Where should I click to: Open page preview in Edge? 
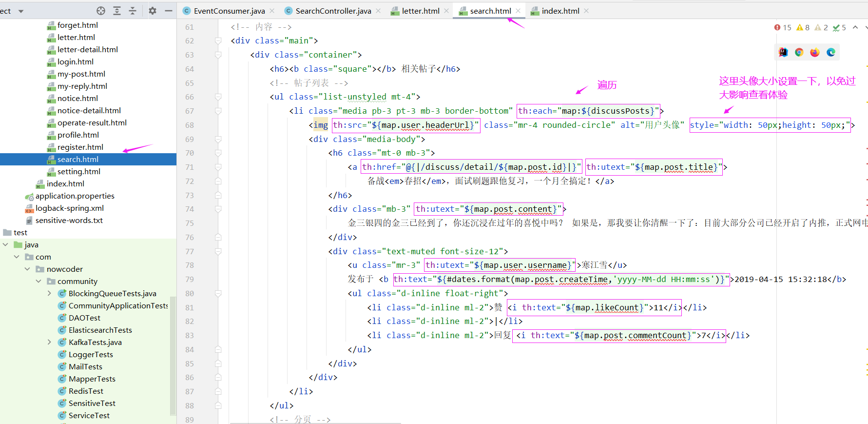point(831,52)
